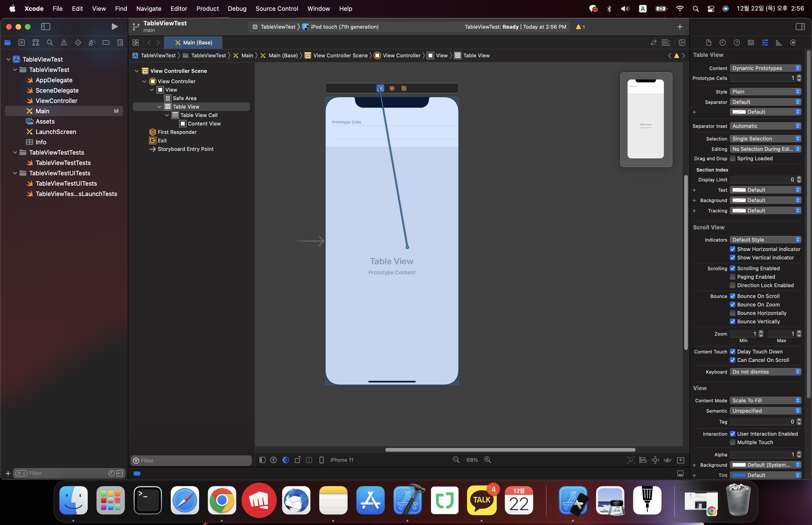This screenshot has height=525, width=812.
Task: Check the Spring Loaded option
Action: coord(732,159)
